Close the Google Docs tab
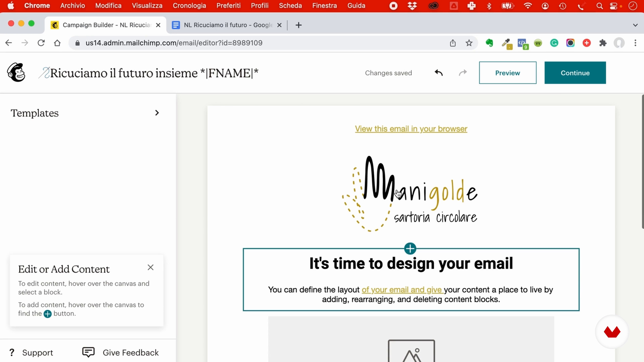Screen dimensions: 644x362 [x=279, y=25]
